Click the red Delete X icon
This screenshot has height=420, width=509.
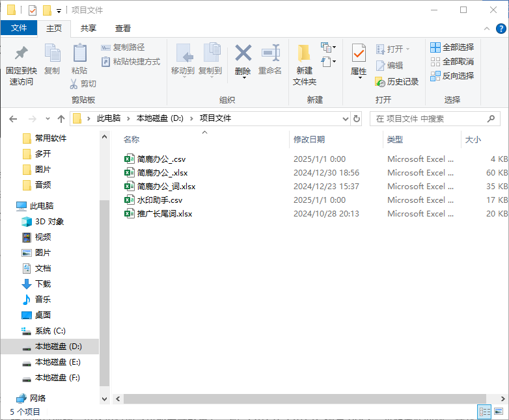point(243,53)
